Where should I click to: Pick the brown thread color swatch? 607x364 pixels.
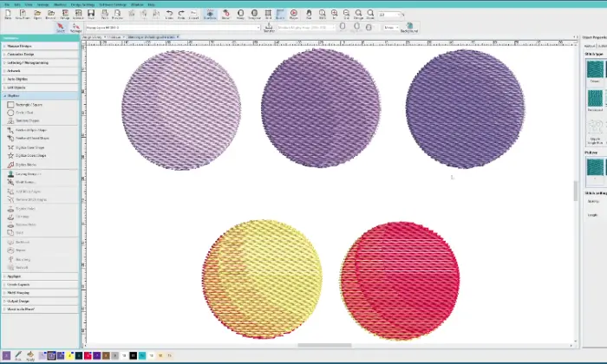106,355
